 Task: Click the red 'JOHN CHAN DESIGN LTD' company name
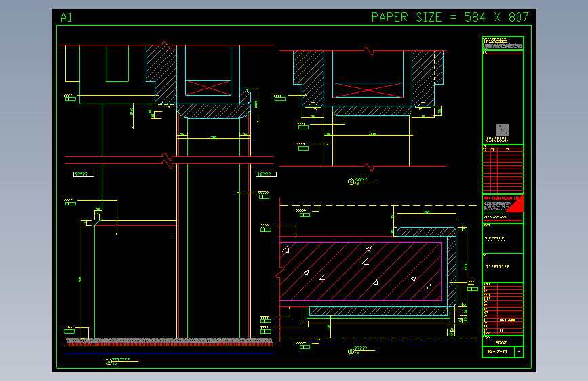click(x=501, y=198)
